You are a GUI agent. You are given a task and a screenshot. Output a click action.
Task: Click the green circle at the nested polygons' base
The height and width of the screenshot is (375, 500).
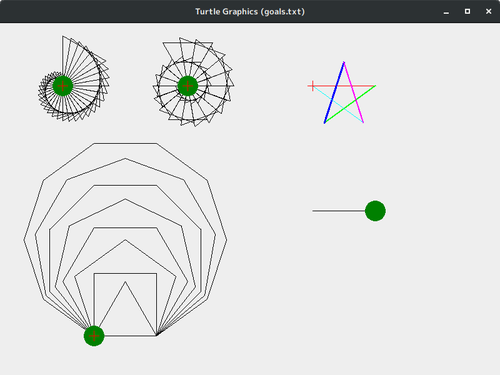[x=94, y=336]
